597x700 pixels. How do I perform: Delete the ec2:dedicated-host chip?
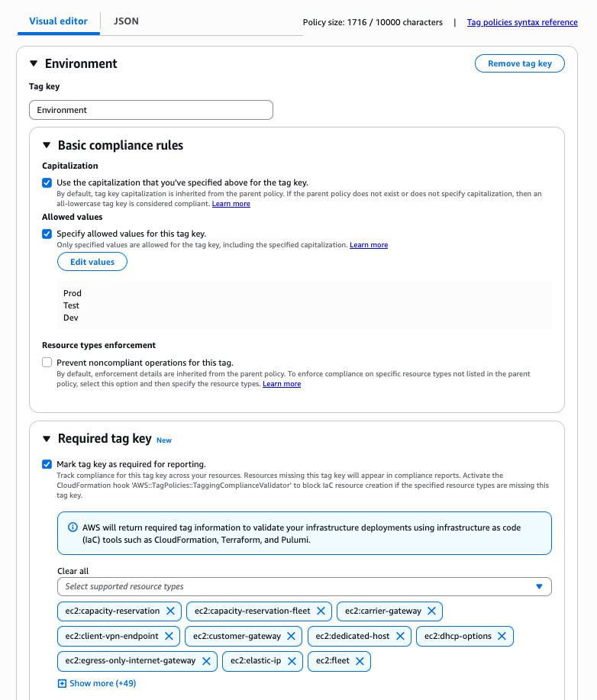399,636
